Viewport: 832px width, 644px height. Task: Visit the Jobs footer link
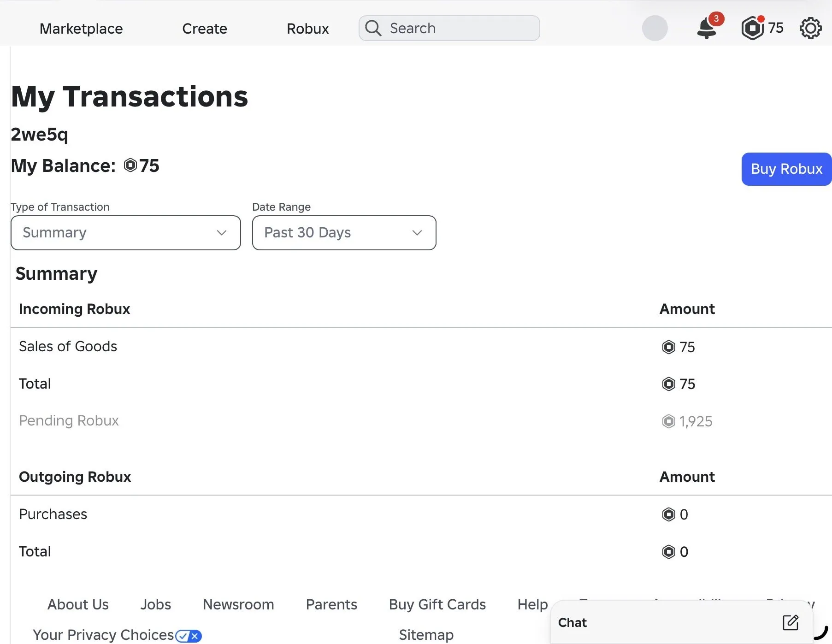coord(156,604)
